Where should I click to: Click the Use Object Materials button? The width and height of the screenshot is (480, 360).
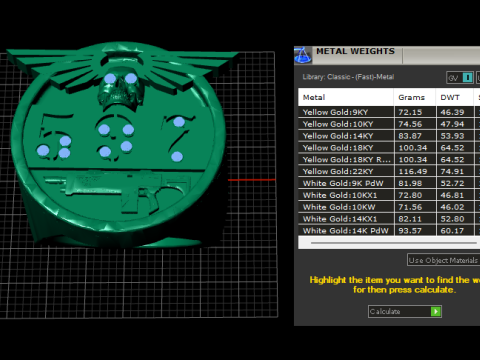point(443,260)
